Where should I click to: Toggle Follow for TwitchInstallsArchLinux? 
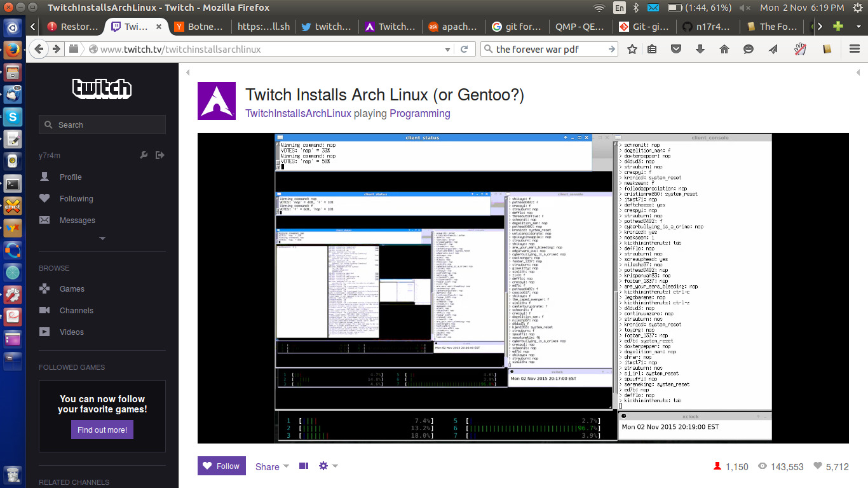point(221,466)
